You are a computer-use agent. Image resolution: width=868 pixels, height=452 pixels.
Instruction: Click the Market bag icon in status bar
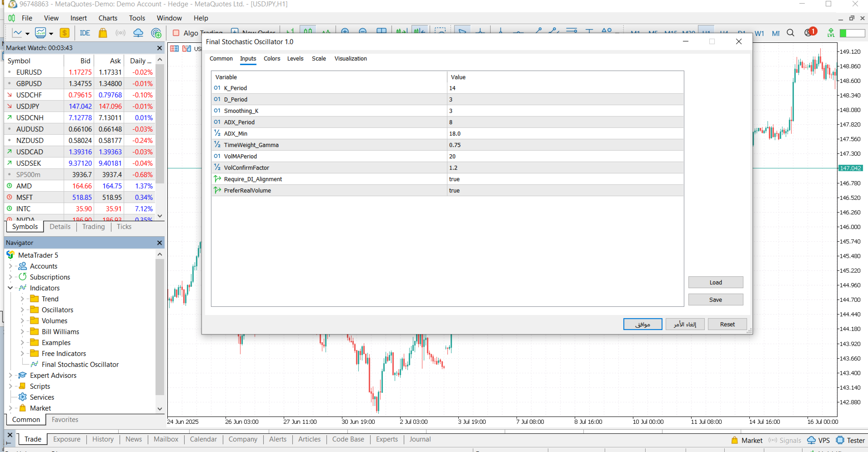(x=735, y=440)
